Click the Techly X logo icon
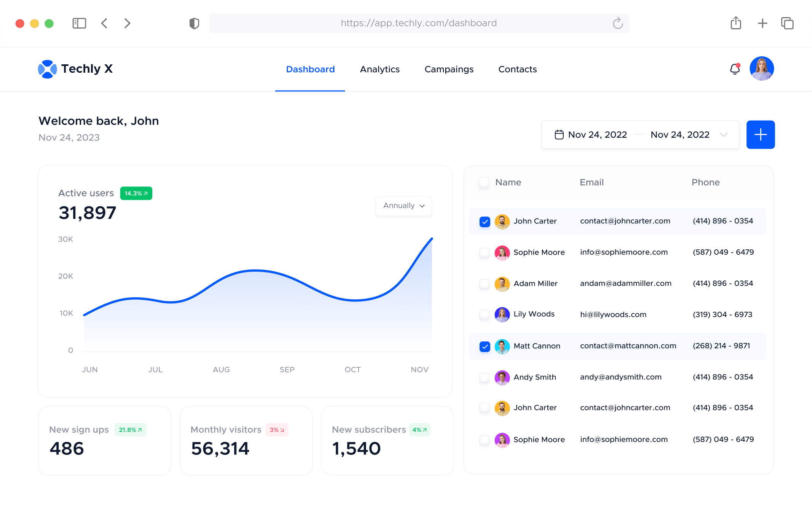The image size is (812, 507). (47, 69)
